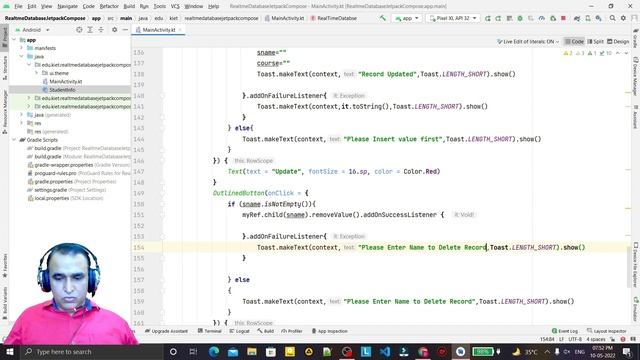The width and height of the screenshot is (640, 360).
Task: Click the Profile app gauge icon
Action: point(542,18)
